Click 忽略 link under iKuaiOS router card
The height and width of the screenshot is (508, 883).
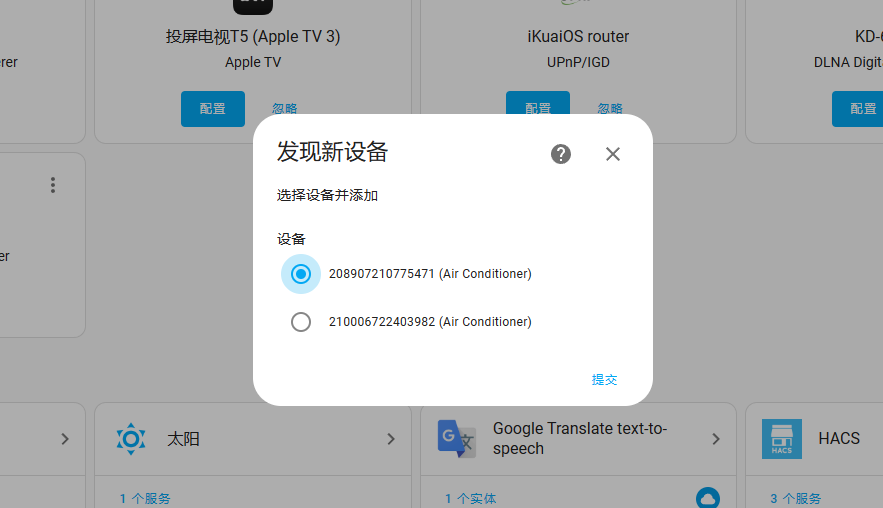click(x=610, y=108)
